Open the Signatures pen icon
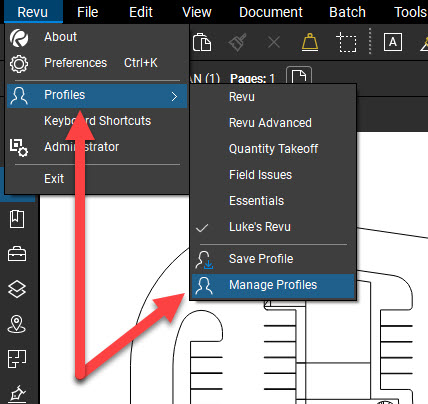This screenshot has width=428, height=404. 17,394
